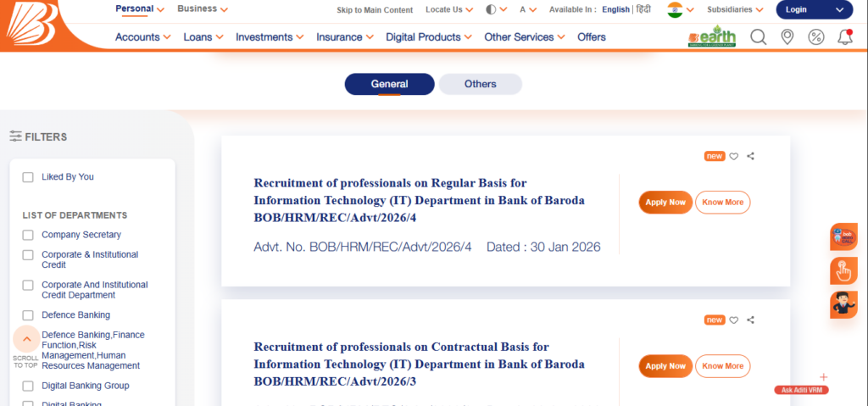
Task: Open the Offers menu item
Action: (591, 37)
